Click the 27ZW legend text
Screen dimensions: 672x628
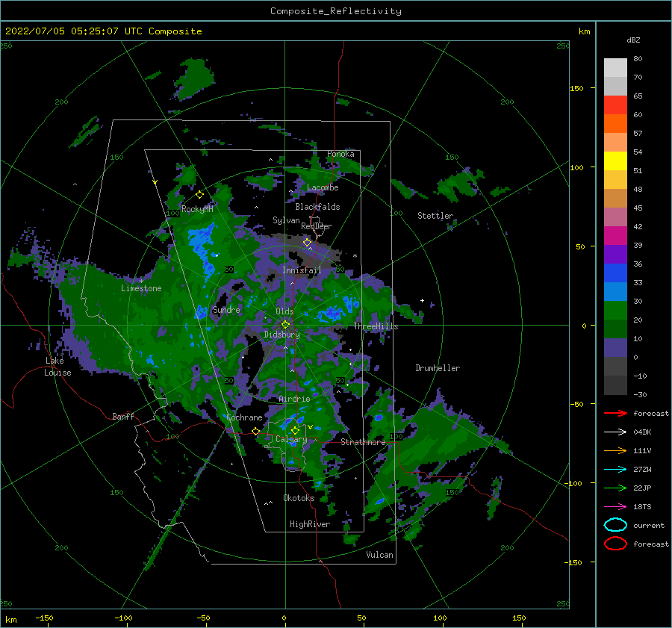click(x=642, y=470)
